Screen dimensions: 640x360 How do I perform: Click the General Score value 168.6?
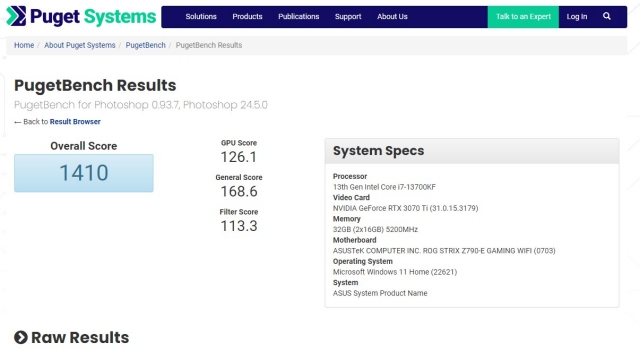click(239, 191)
